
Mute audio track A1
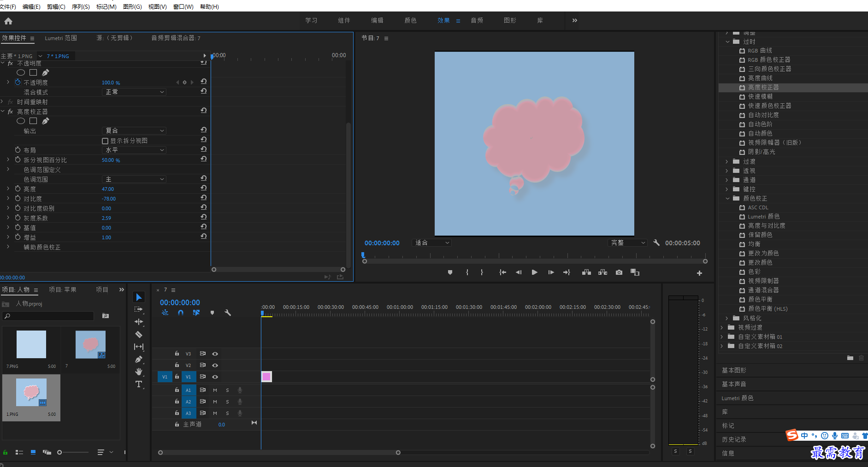tap(215, 390)
